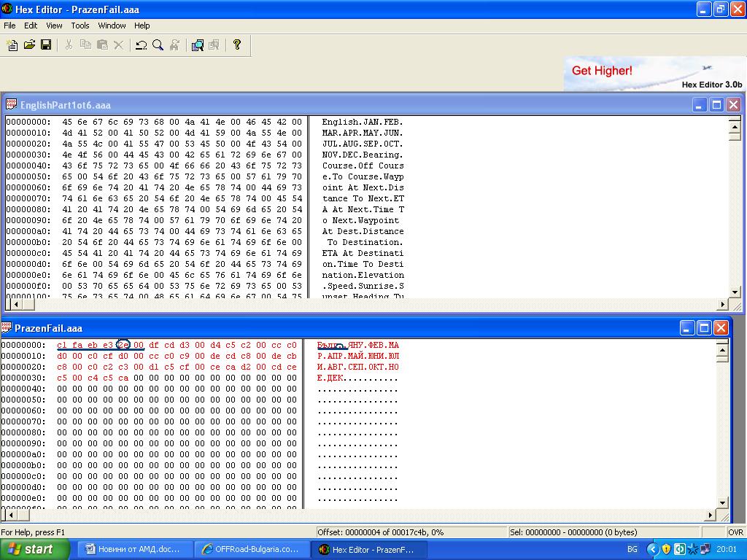Open help via question mark icon

pos(237,45)
